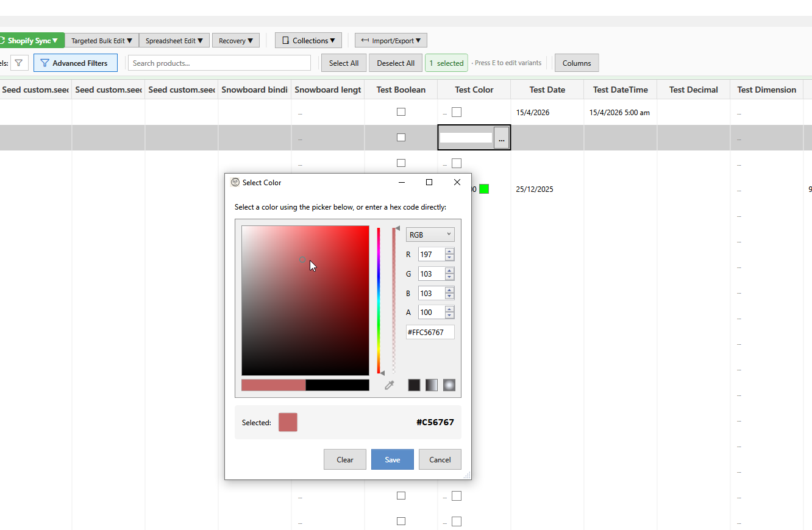The image size is (812, 530).
Task: Click the small funnel filter icon left of Advanced Filters
Action: click(x=19, y=62)
